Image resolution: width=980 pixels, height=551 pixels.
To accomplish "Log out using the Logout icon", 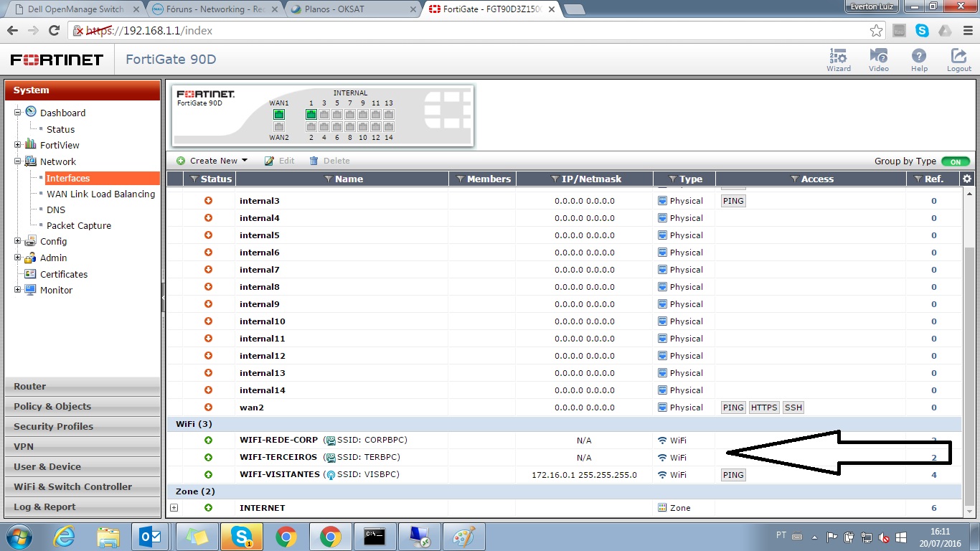I will (x=958, y=60).
